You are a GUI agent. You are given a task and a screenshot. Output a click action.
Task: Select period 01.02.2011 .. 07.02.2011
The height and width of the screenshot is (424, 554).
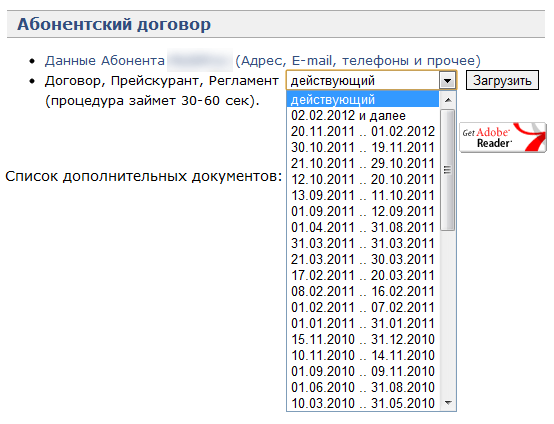pos(363,307)
